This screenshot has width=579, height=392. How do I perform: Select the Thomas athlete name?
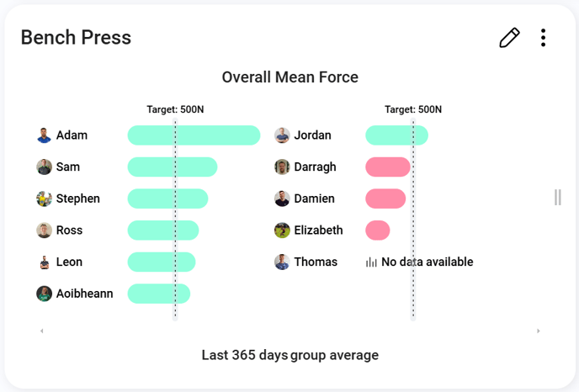[x=316, y=262]
